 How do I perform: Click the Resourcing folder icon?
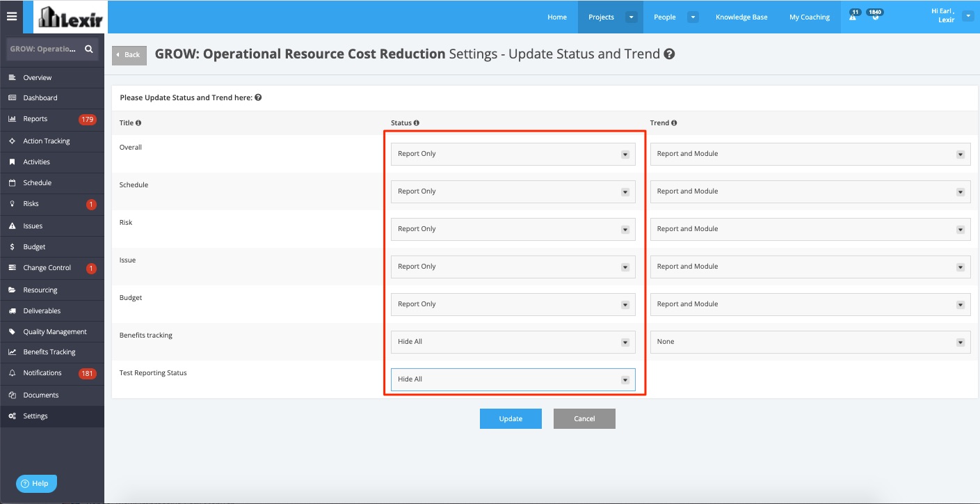(12, 290)
